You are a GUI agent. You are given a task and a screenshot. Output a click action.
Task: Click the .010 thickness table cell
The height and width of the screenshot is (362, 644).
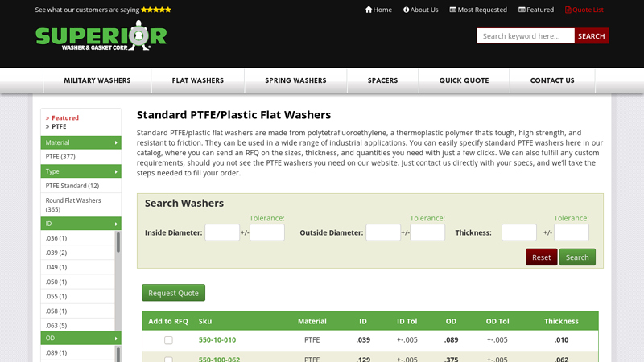click(x=561, y=339)
